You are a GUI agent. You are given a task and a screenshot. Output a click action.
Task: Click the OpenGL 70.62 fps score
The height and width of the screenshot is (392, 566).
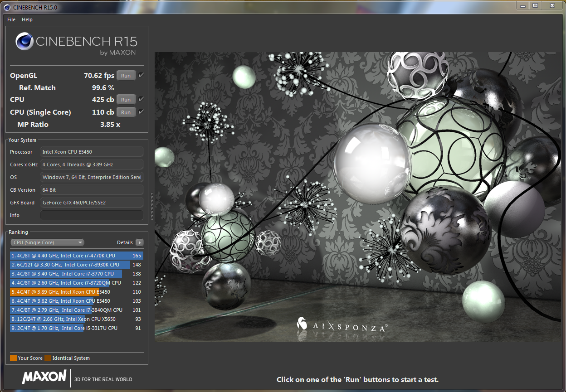[x=99, y=76]
